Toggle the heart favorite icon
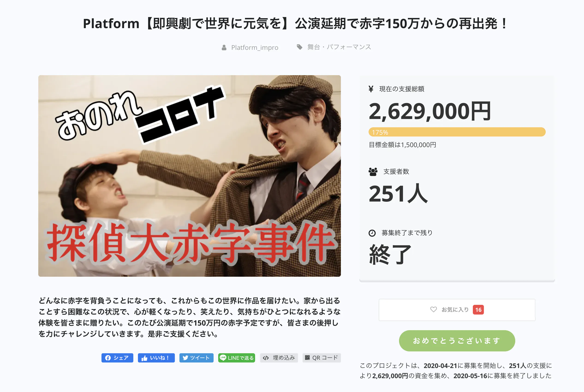The image size is (584, 392). pos(433,309)
